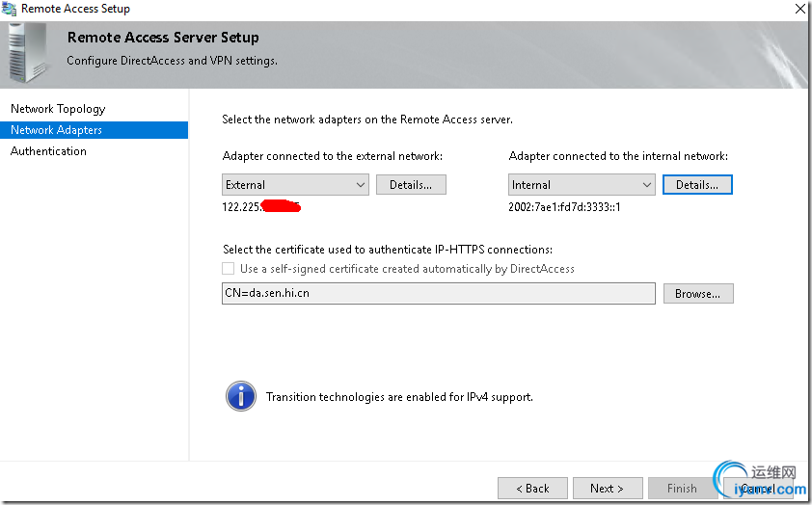Toggle the self-signed certificate checkbox
The image size is (812, 505).
[x=229, y=269]
